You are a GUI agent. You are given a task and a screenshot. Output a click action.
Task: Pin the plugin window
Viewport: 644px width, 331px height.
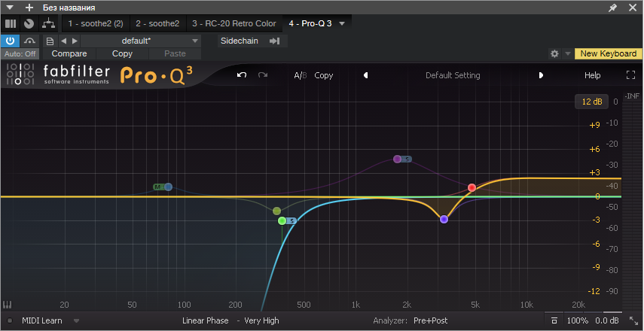click(612, 8)
